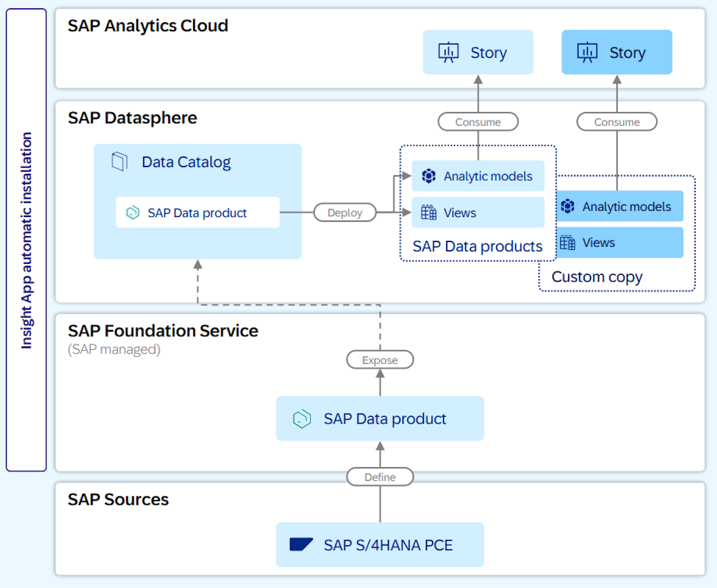Click the Expose pill label
The height and width of the screenshot is (588, 717).
(x=380, y=360)
